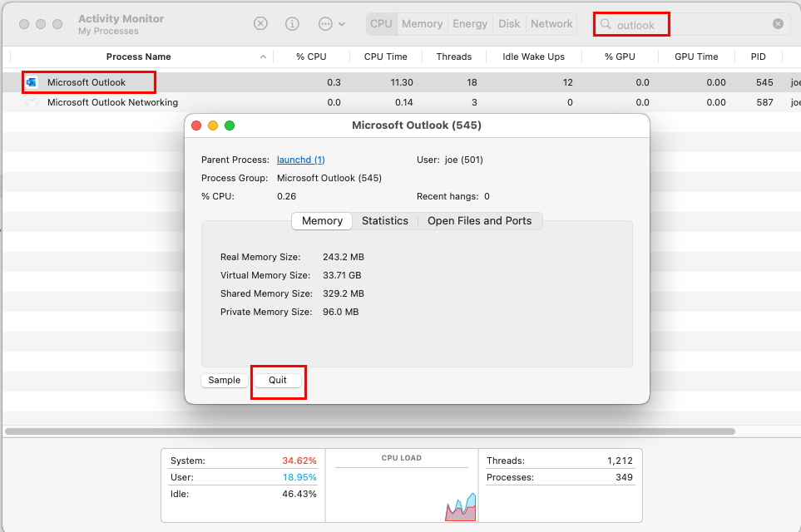
Task: Switch to the Energy toolbar tab
Action: (x=470, y=24)
